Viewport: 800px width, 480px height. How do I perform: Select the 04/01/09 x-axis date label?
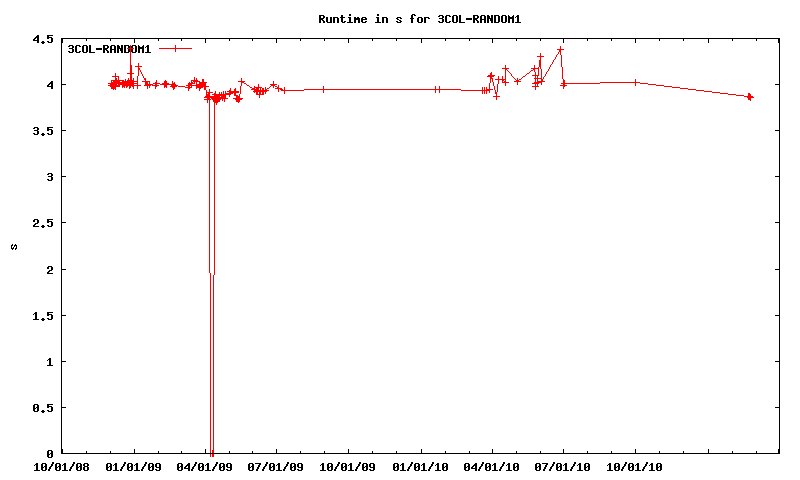point(205,465)
